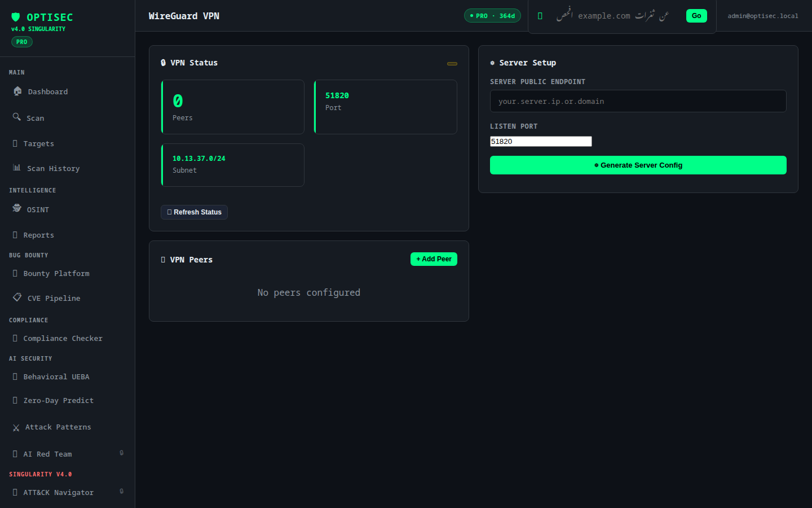Click the Reports sidebar icon

pos(15,235)
